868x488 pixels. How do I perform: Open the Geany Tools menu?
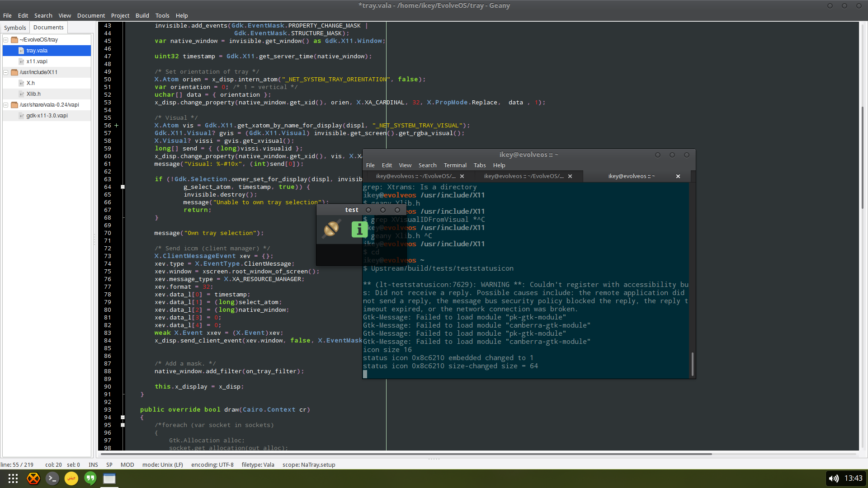[x=162, y=15]
